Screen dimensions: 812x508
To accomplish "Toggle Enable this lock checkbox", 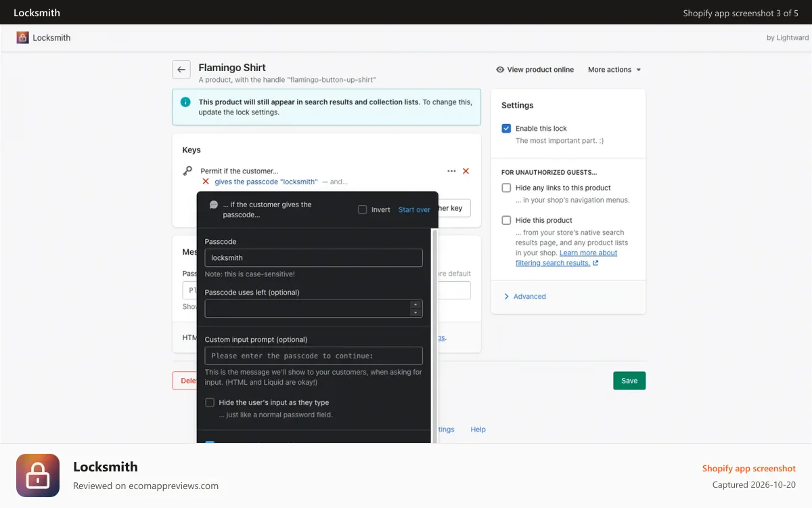I will coord(506,128).
